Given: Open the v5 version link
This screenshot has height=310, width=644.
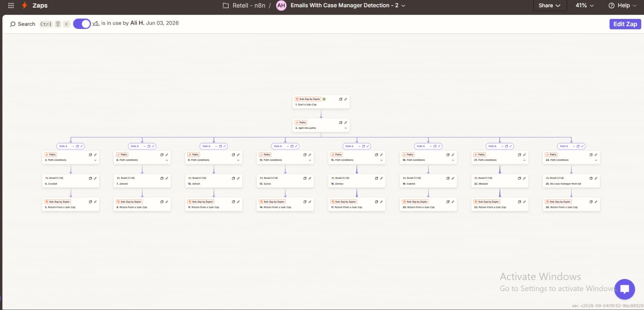Looking at the screenshot, I should tap(96, 23).
